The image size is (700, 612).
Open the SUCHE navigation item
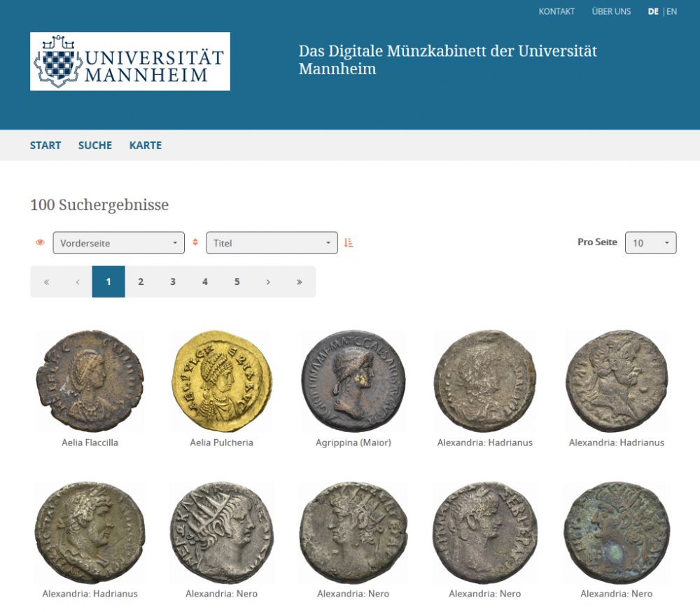[x=95, y=146]
